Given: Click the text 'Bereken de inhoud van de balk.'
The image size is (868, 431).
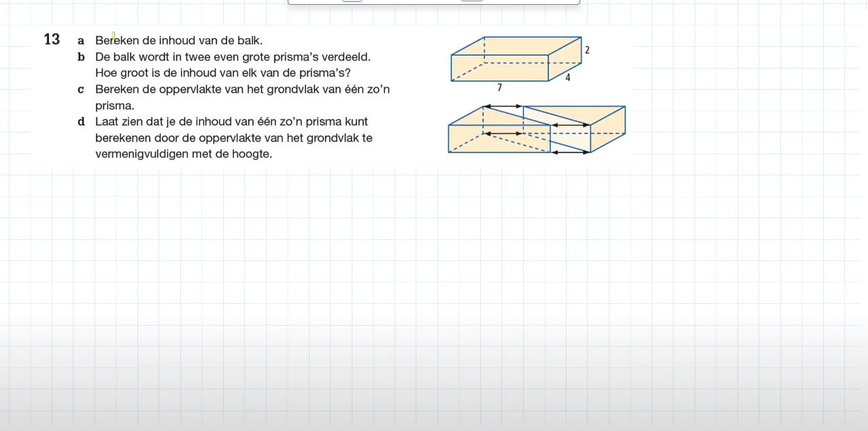Looking at the screenshot, I should (179, 41).
